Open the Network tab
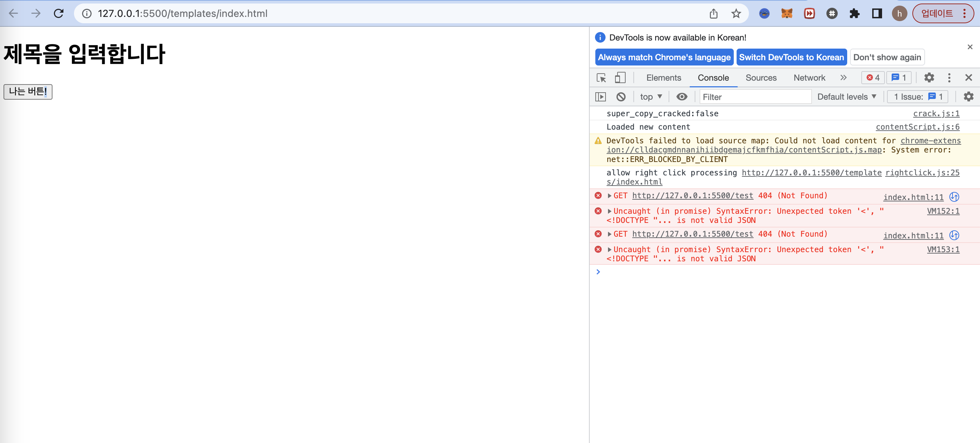The width and height of the screenshot is (980, 443). pyautogui.click(x=809, y=78)
